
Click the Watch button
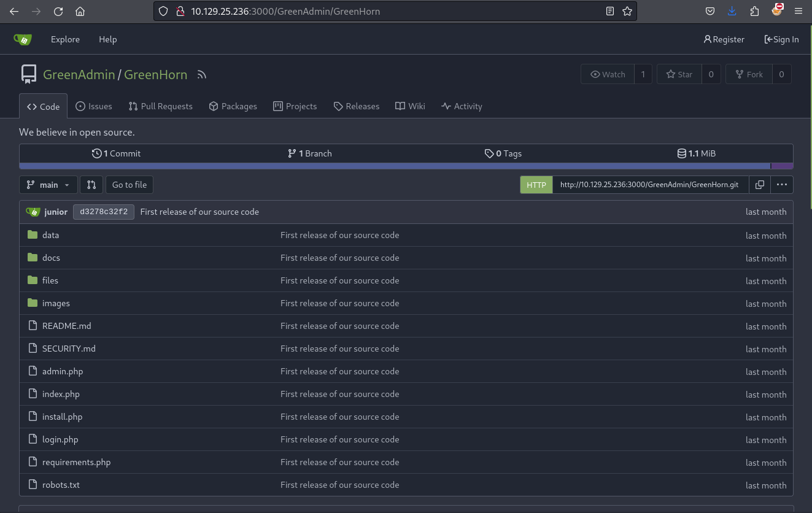tap(608, 74)
